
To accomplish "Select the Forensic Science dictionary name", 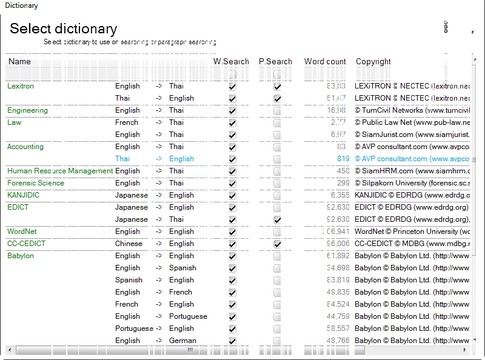I will (x=36, y=183).
